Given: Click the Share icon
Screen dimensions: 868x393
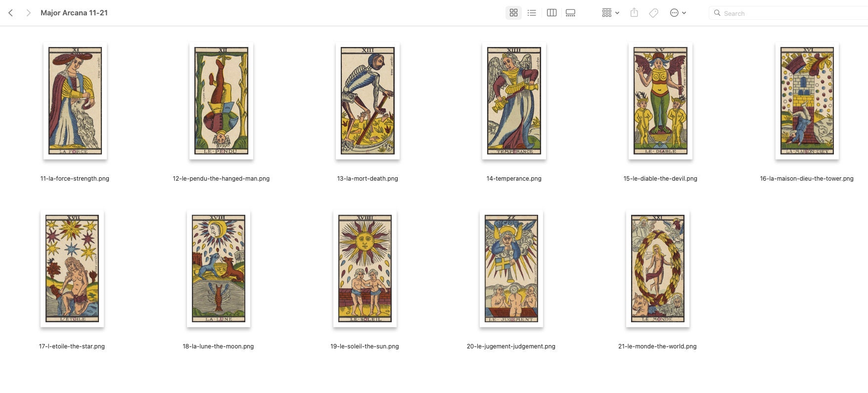Looking at the screenshot, I should (x=634, y=13).
